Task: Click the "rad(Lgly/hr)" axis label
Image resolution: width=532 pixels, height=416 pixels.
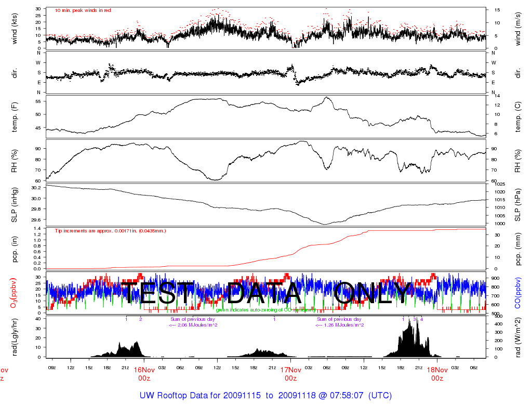Action: (x=14, y=337)
